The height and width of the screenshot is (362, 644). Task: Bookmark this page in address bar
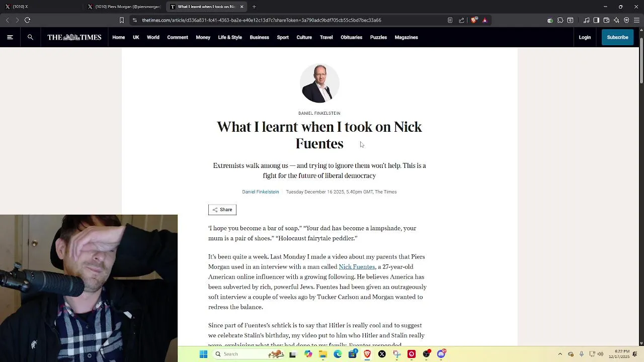(x=121, y=20)
